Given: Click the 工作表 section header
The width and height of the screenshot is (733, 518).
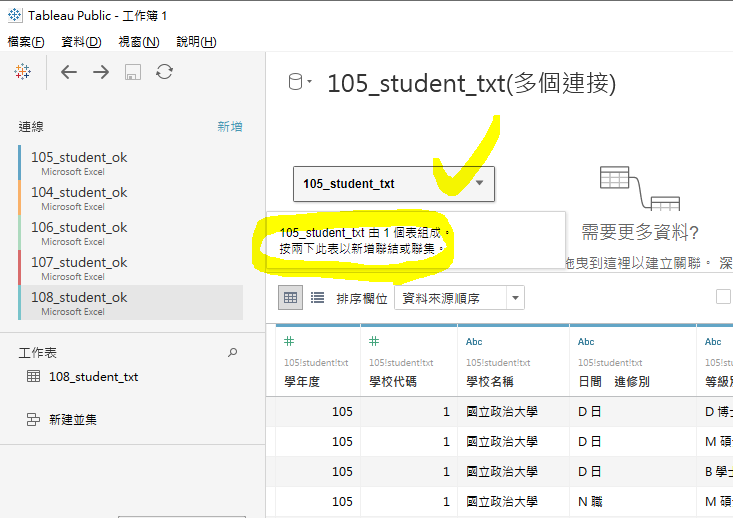Looking at the screenshot, I should [37, 353].
